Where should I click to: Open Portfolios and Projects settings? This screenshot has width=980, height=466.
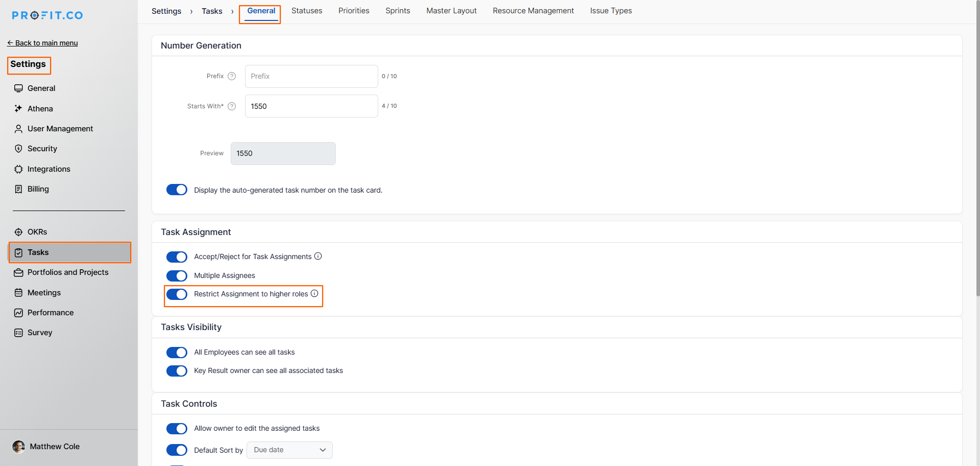[68, 272]
